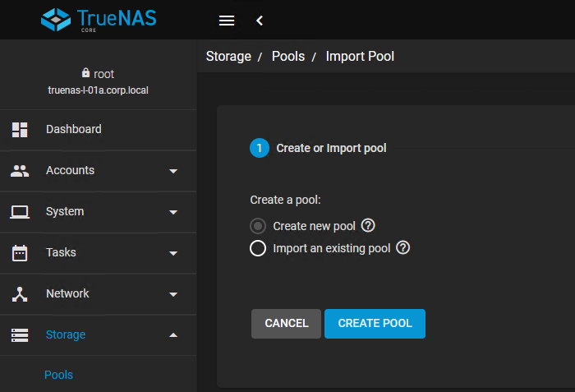Click the TrueNAS Core logo
575x392 pixels.
point(98,20)
